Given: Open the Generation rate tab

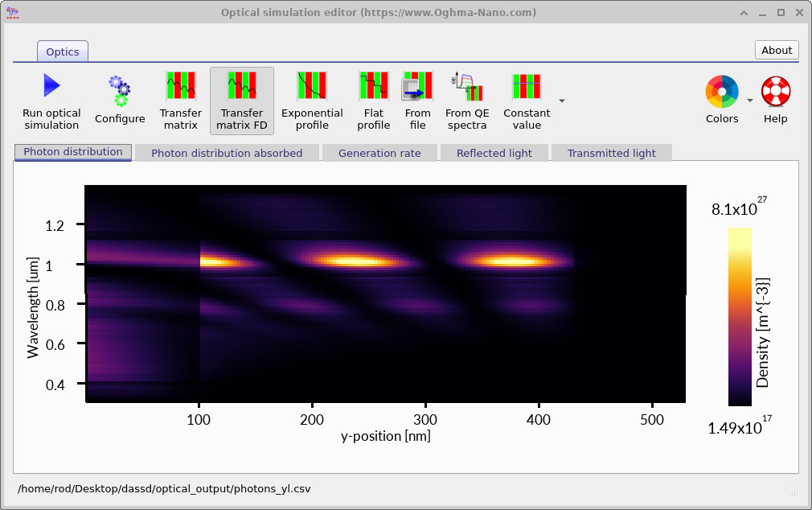Looking at the screenshot, I should (379, 152).
